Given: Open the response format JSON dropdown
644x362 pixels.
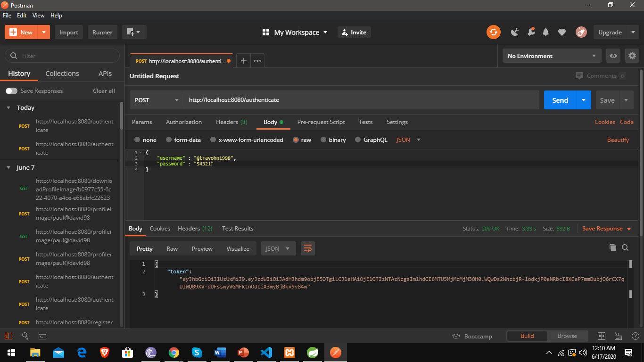Looking at the screenshot, I should [x=279, y=248].
